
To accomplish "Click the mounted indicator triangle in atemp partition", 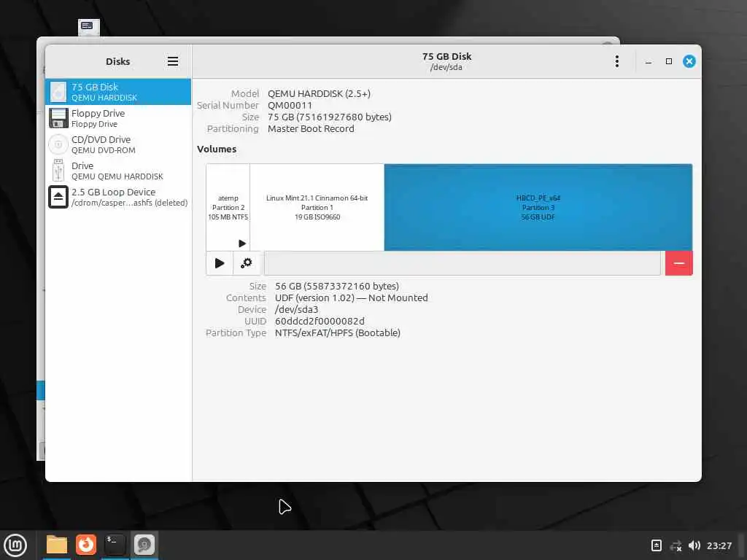I will tap(242, 244).
